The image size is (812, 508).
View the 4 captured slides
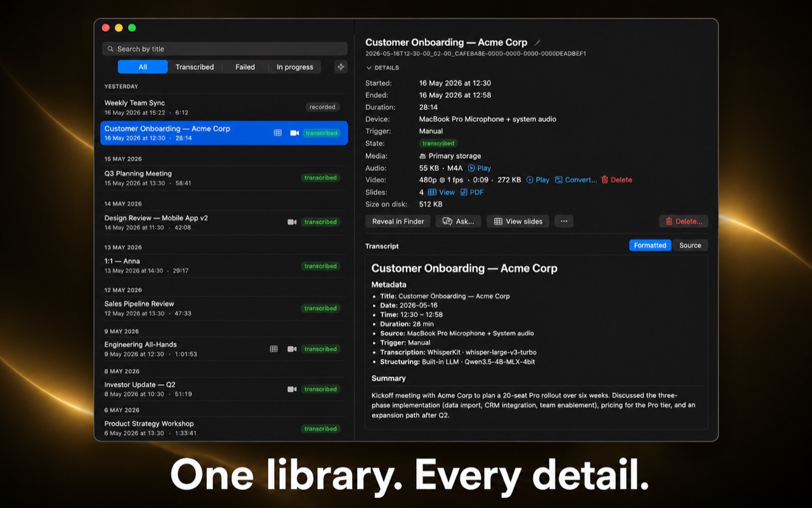click(x=442, y=192)
